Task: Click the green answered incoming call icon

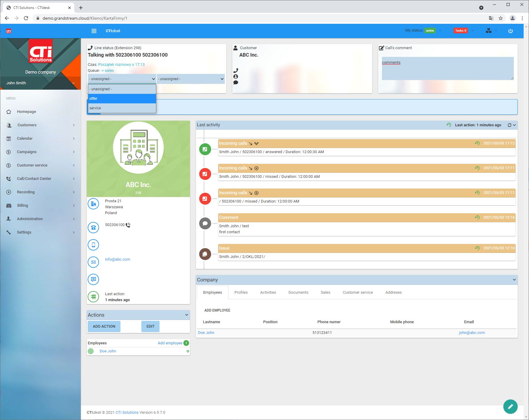Action: tap(205, 149)
